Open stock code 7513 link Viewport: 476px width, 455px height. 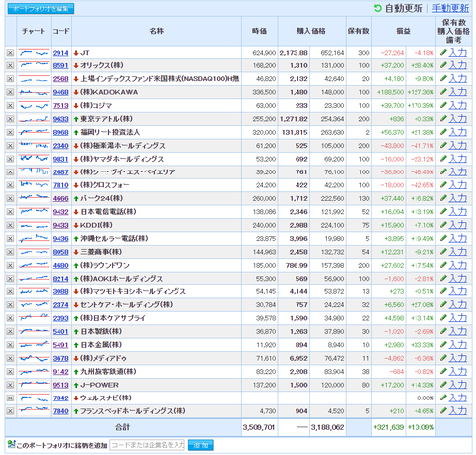point(60,106)
